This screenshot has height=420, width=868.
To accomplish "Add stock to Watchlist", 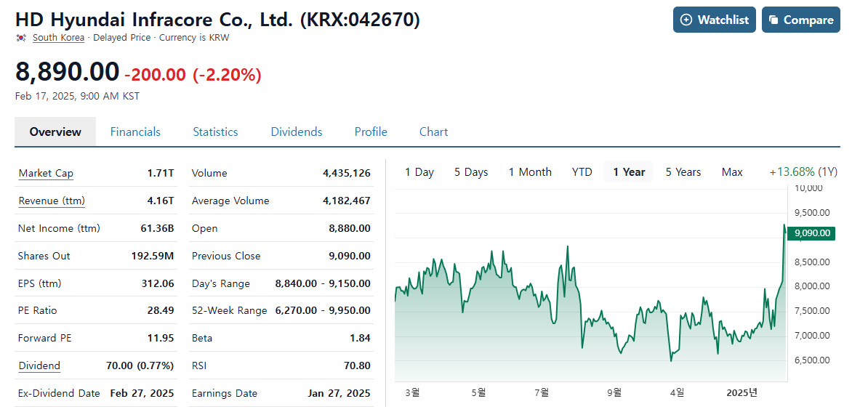I will (x=714, y=20).
